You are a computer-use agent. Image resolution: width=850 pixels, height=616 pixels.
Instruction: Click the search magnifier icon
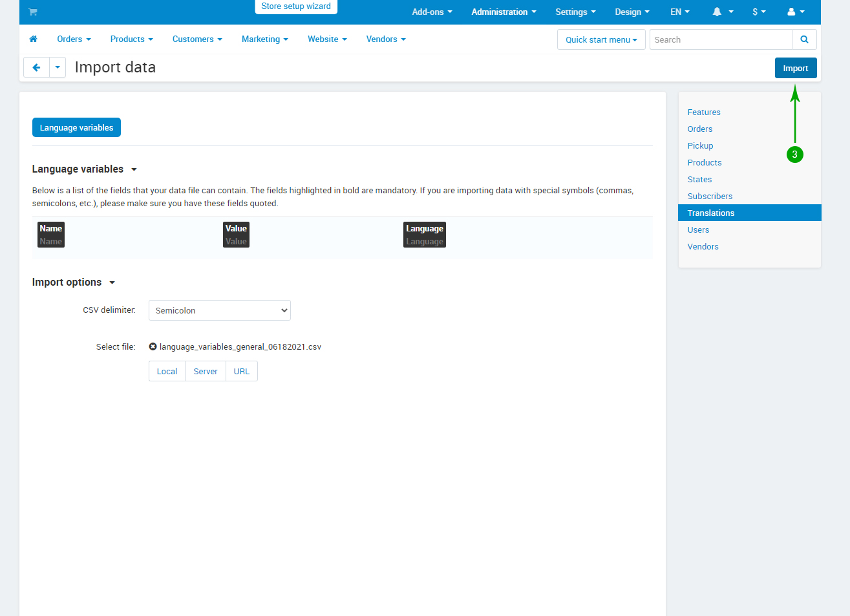(804, 39)
